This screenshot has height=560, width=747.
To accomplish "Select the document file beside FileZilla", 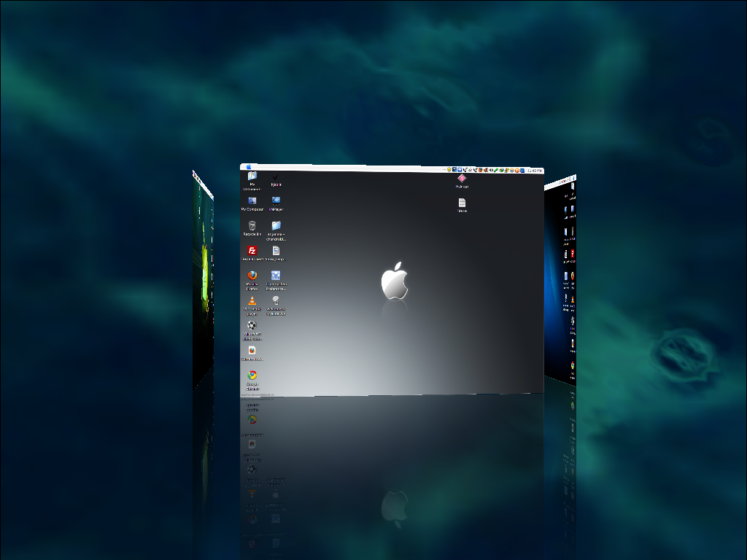I will pos(276,251).
